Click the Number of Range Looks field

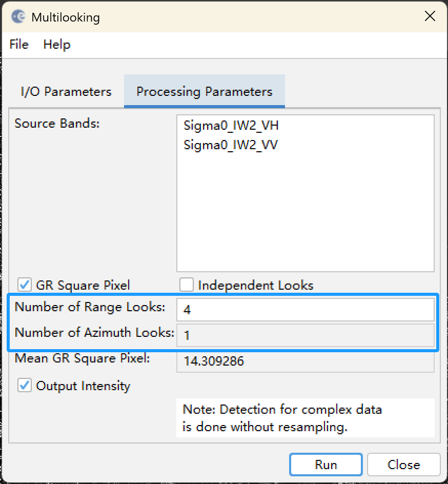click(x=305, y=309)
